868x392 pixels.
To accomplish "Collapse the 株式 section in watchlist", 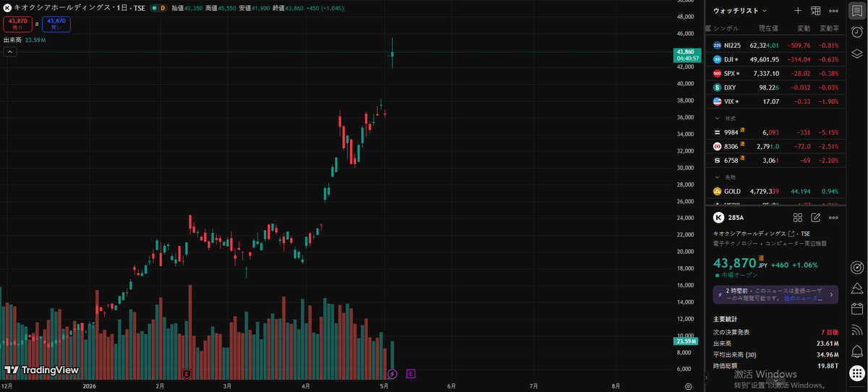I will click(718, 118).
